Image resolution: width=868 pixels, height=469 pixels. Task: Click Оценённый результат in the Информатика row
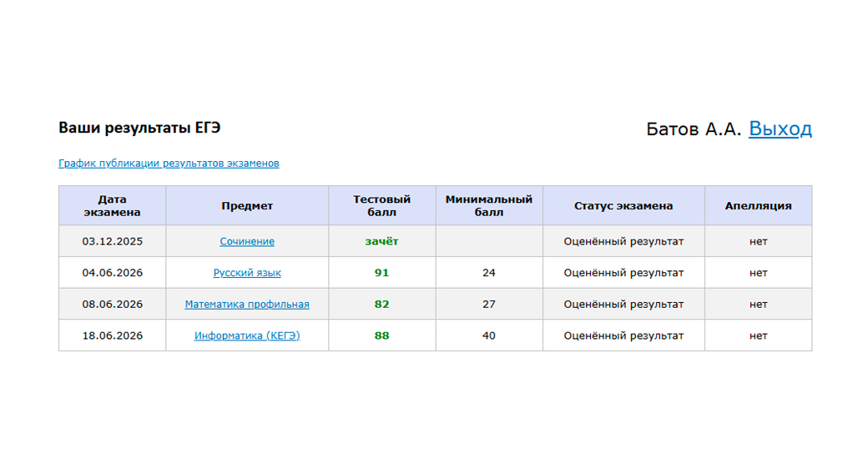pos(623,335)
